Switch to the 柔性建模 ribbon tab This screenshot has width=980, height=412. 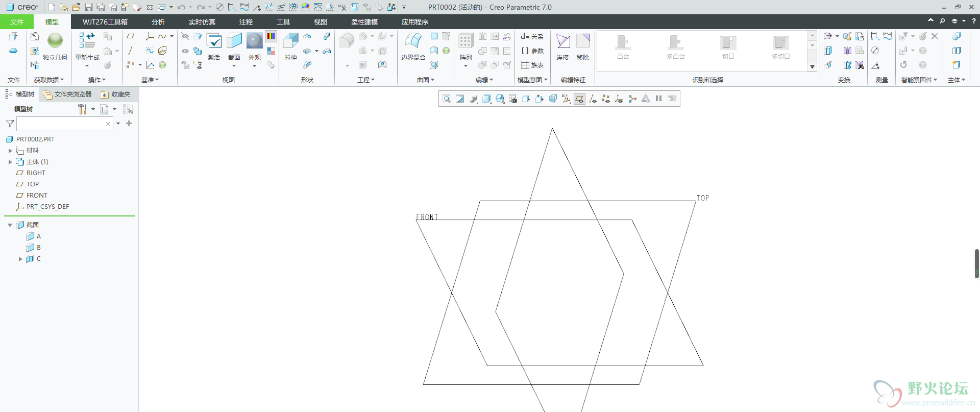(x=364, y=22)
